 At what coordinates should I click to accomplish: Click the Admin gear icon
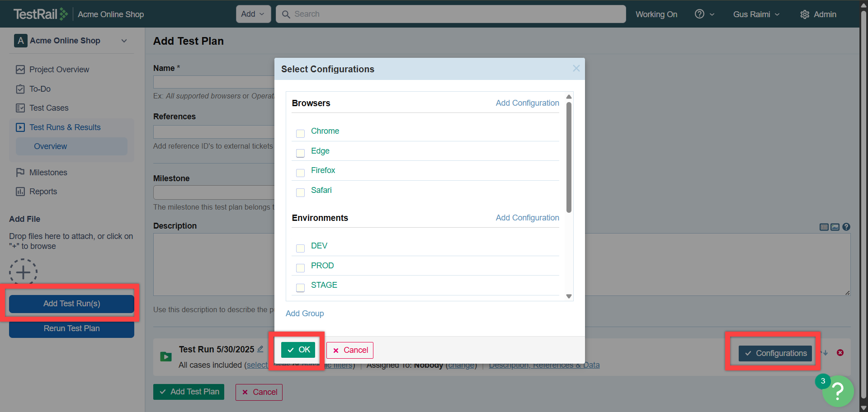pyautogui.click(x=805, y=14)
